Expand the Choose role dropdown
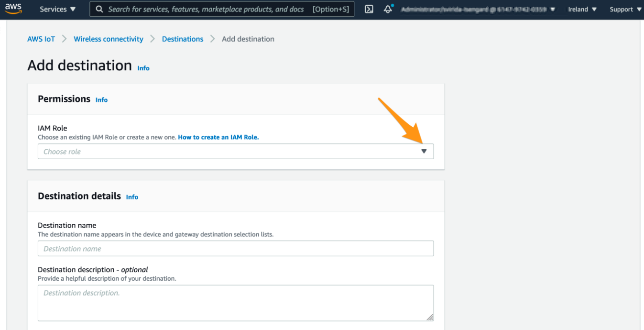This screenshot has width=644, height=330. click(x=236, y=152)
